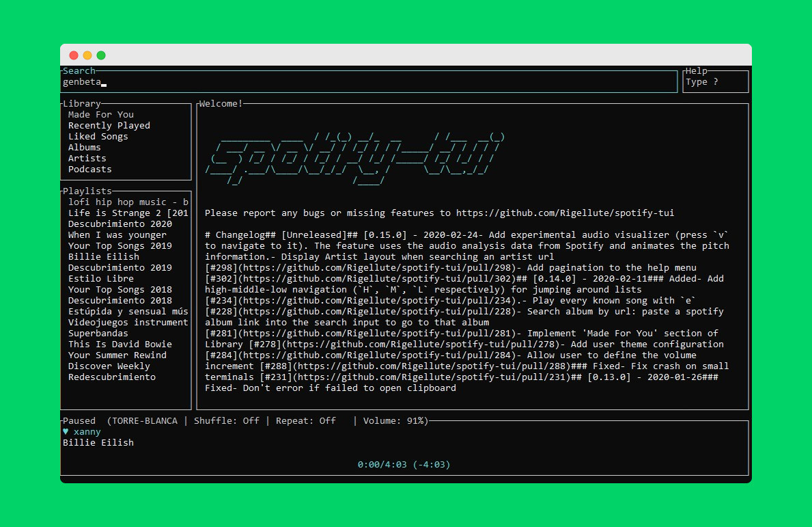The image size is (812, 527).
Task: Click the Search input field containing genbeta
Action: [369, 82]
